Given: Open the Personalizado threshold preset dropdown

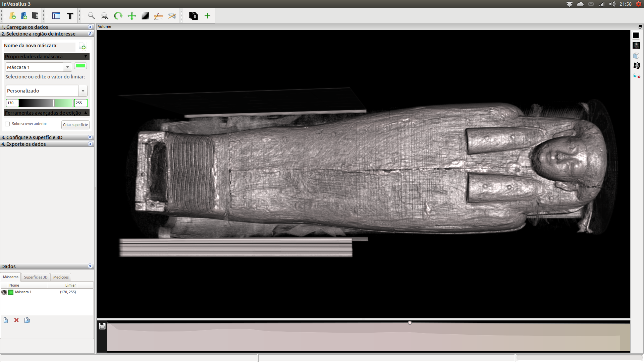Looking at the screenshot, I should [83, 91].
